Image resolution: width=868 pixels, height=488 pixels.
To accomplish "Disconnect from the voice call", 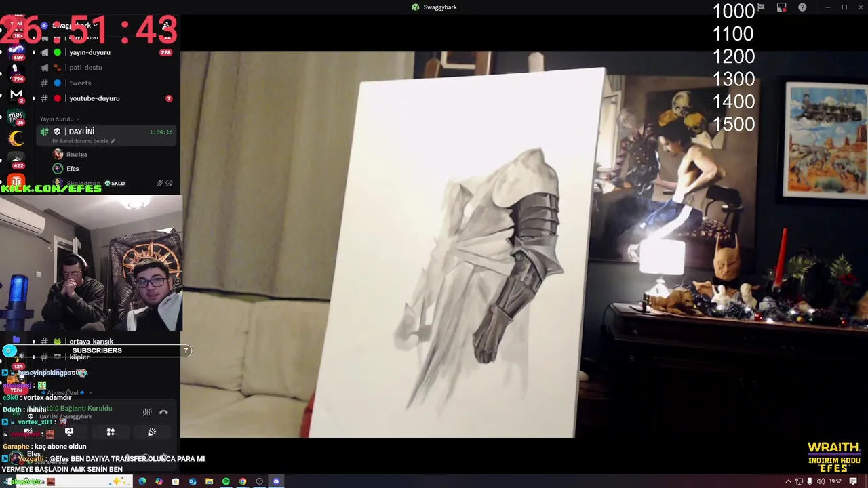I will 163,412.
